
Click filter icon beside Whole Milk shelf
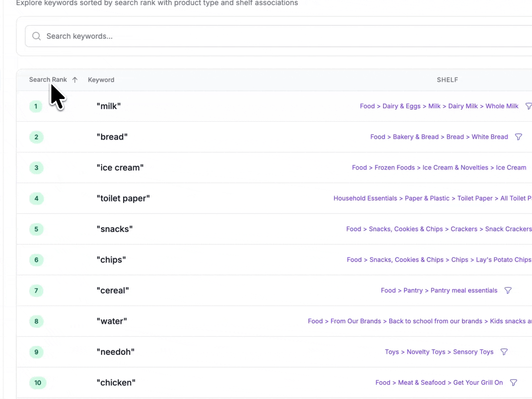pyautogui.click(x=529, y=106)
